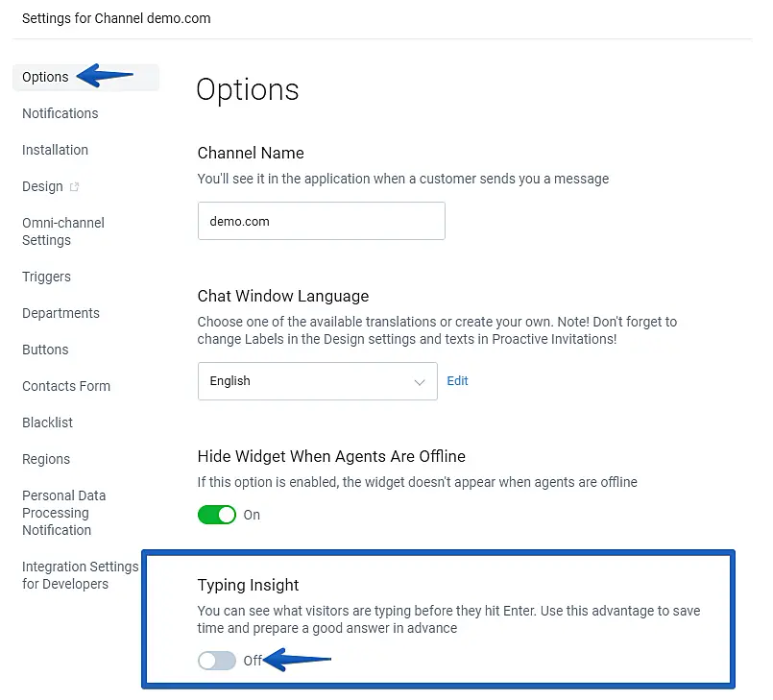The width and height of the screenshot is (773, 700).
Task: Select the English language combo box
Action: (x=307, y=381)
